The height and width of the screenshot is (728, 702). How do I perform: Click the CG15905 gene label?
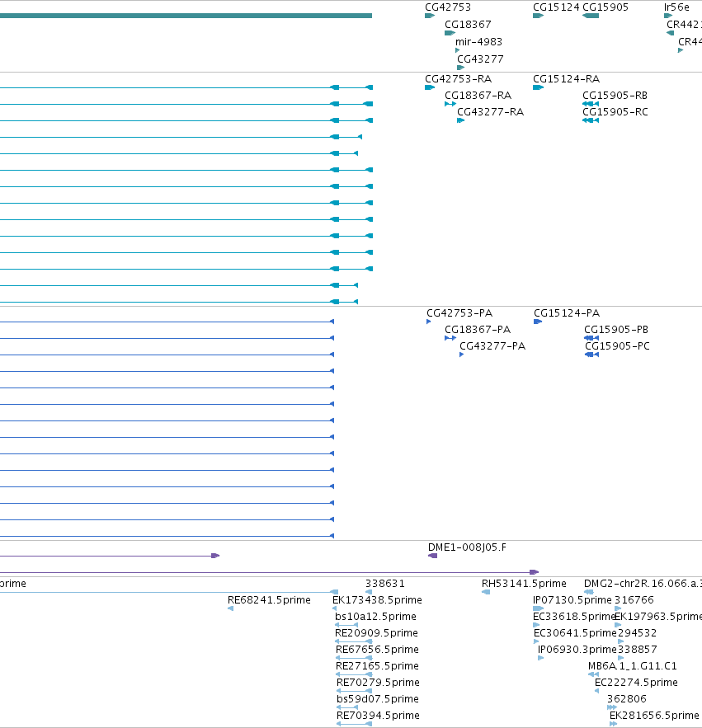(x=605, y=7)
